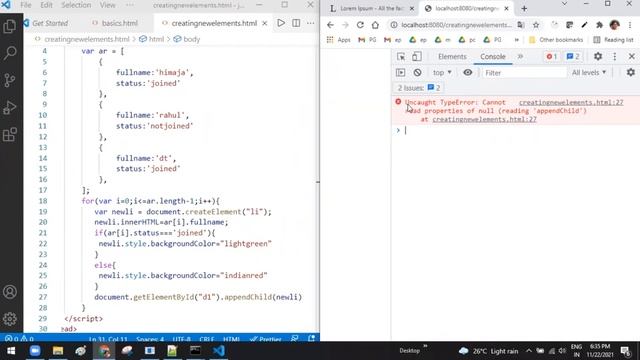640x360 pixels.
Task: Click stack trace link at creatingnewelements.html:27
Action: pos(484,119)
